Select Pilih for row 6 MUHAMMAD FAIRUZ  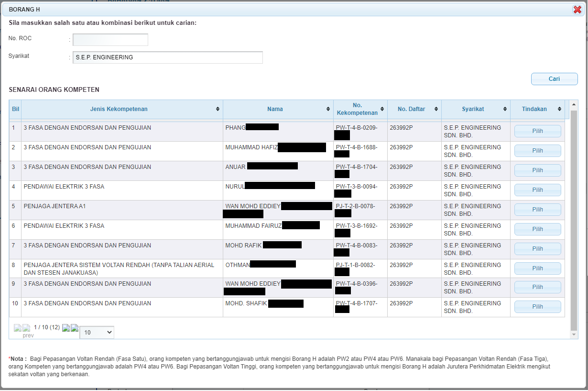pyautogui.click(x=537, y=229)
